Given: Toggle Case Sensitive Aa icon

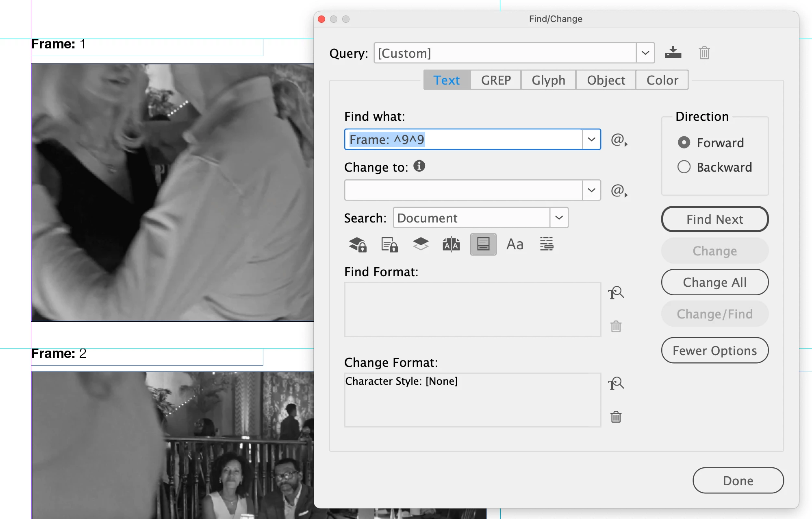Looking at the screenshot, I should pyautogui.click(x=515, y=244).
